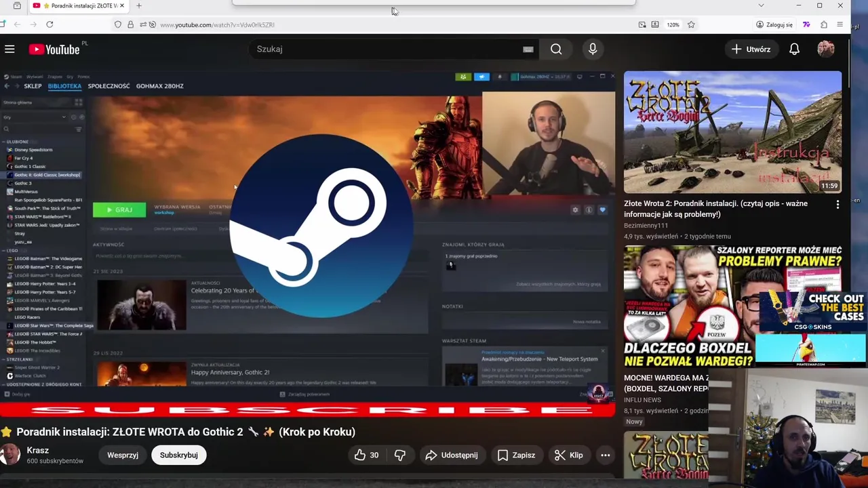Open the tracking protection shield icon

click(118, 24)
